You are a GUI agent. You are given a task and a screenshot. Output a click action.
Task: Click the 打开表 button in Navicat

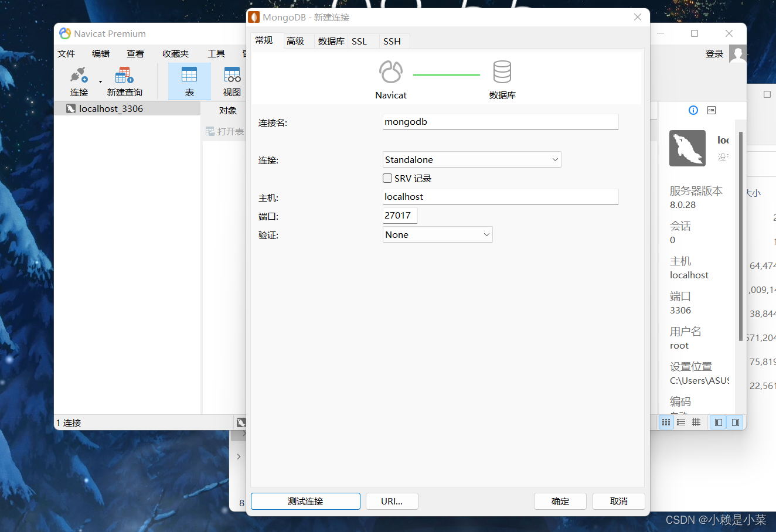(x=224, y=131)
